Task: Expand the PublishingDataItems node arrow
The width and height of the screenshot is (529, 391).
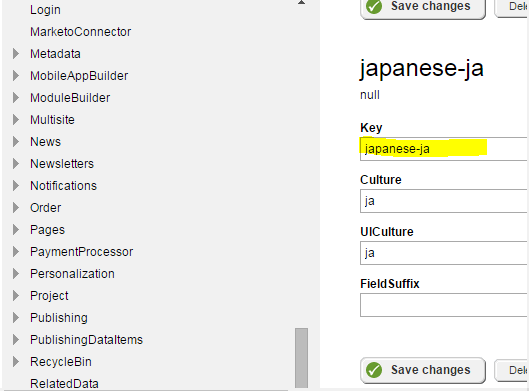Action: [x=16, y=340]
